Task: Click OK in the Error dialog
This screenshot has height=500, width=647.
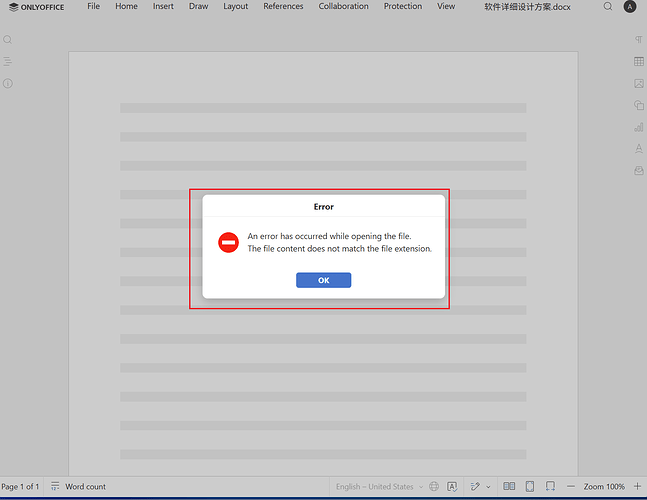Action: (x=323, y=280)
